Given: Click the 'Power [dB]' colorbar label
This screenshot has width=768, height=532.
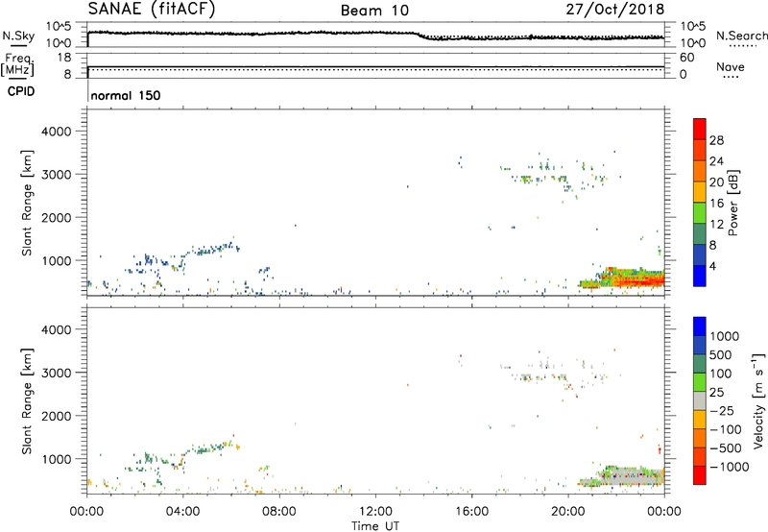Looking at the screenshot, I should coord(732,203).
